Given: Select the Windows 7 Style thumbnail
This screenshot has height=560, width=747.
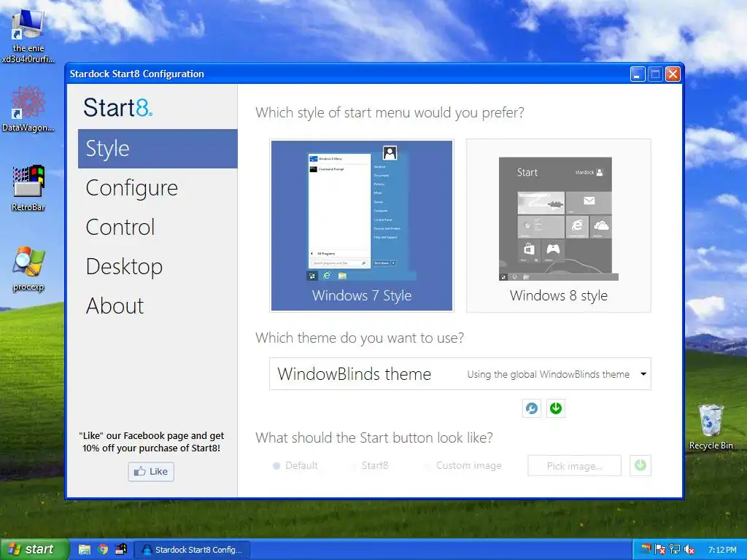Looking at the screenshot, I should tap(362, 226).
